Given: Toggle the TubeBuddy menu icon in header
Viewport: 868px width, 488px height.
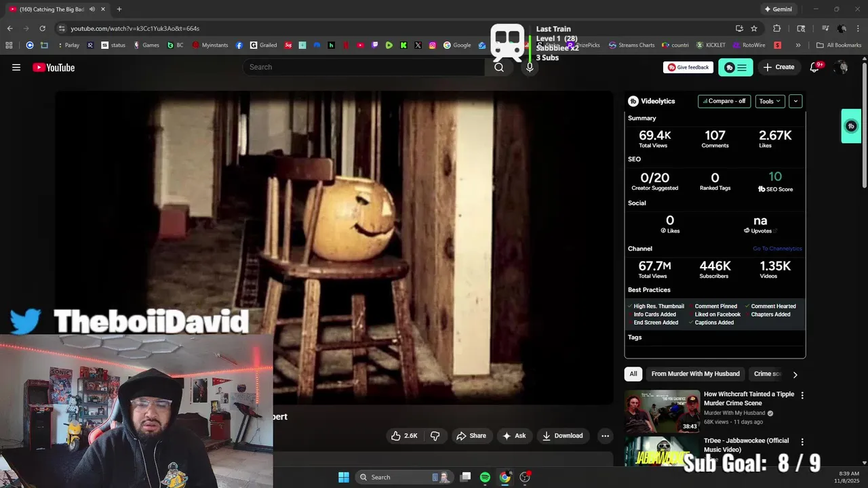Looking at the screenshot, I should click(736, 67).
